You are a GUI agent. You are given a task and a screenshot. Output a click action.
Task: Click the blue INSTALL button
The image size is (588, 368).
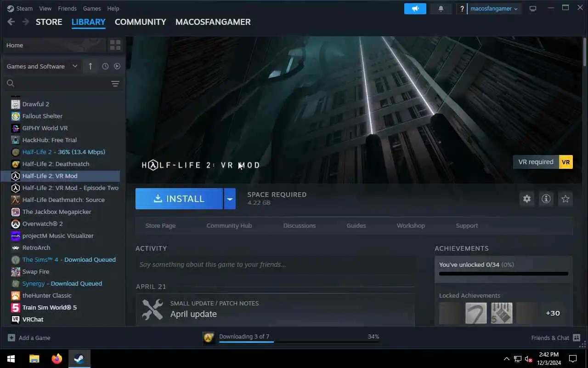click(179, 199)
